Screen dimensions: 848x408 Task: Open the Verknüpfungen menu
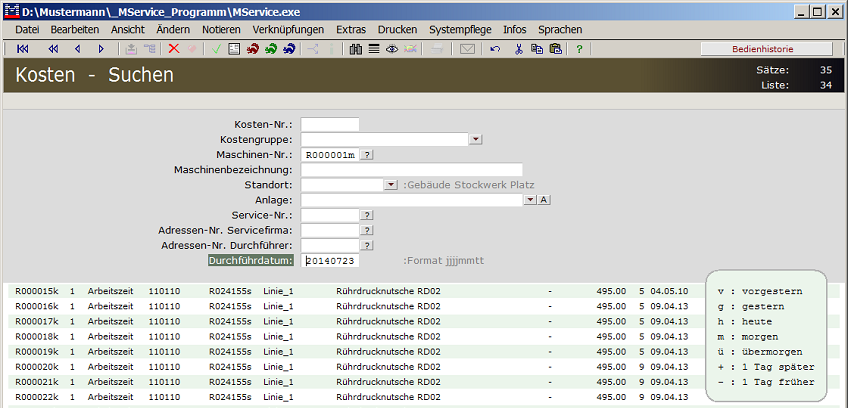click(289, 30)
